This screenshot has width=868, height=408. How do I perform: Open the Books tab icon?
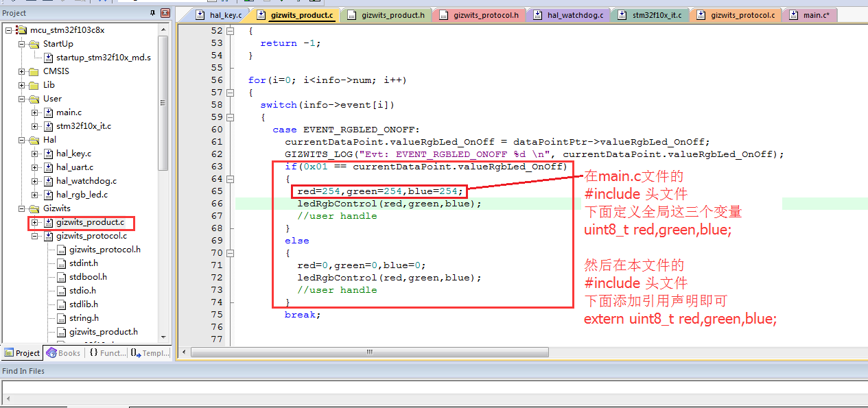click(52, 352)
